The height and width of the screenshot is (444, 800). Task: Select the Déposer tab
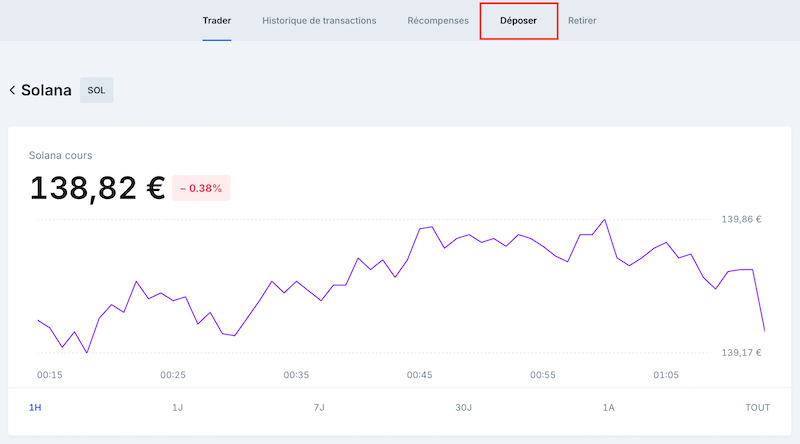pos(518,20)
